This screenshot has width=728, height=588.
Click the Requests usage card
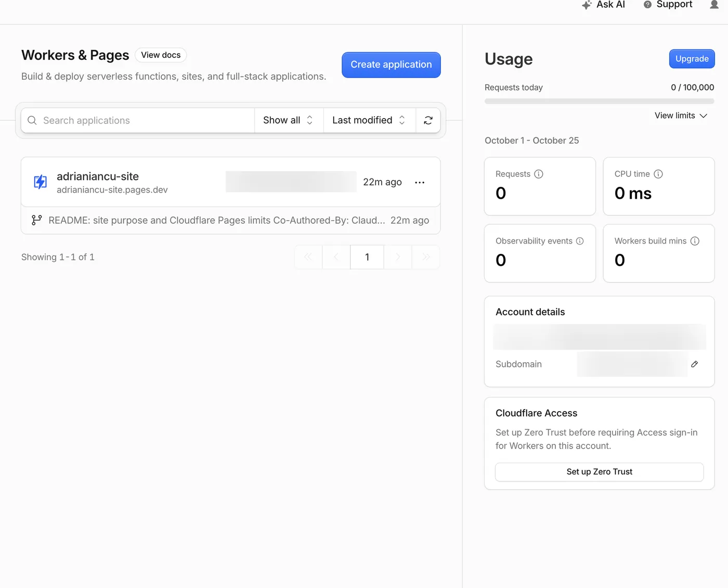coord(540,186)
